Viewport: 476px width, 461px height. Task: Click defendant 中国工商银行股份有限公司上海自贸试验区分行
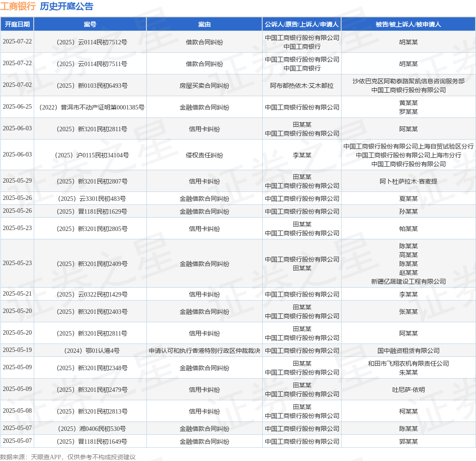pyautogui.click(x=408, y=146)
